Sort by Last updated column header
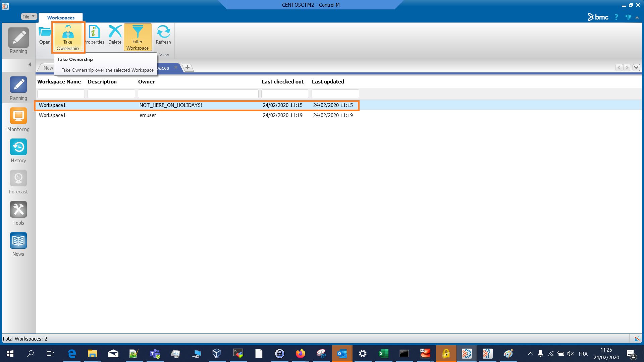 [x=328, y=82]
